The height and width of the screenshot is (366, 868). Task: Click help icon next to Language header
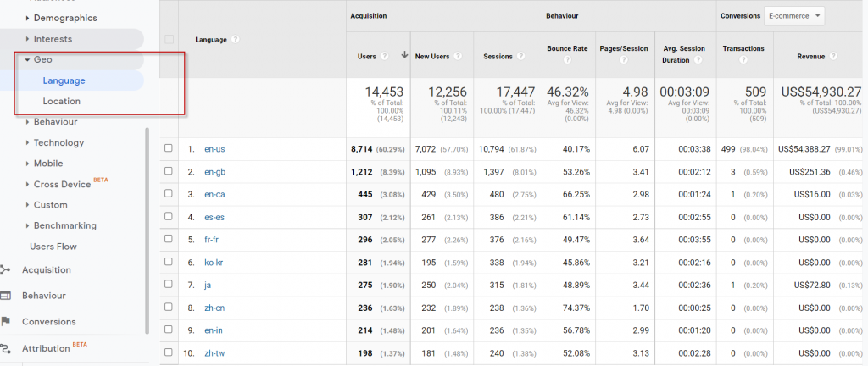coord(235,39)
